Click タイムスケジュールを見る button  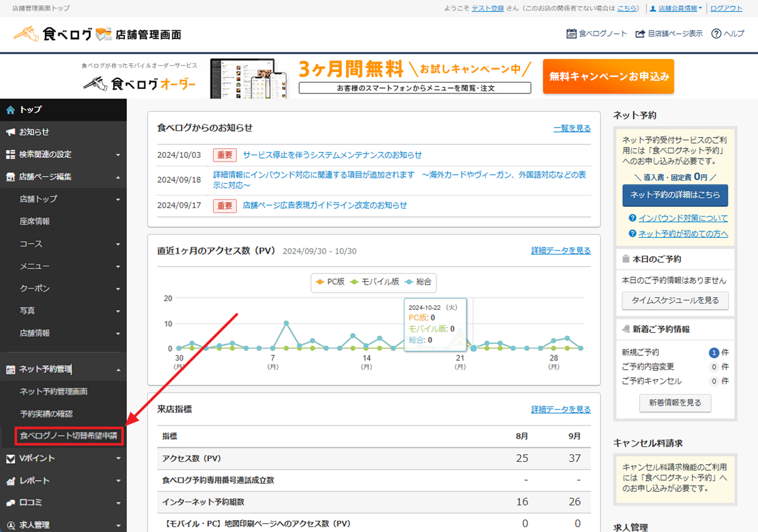(675, 301)
